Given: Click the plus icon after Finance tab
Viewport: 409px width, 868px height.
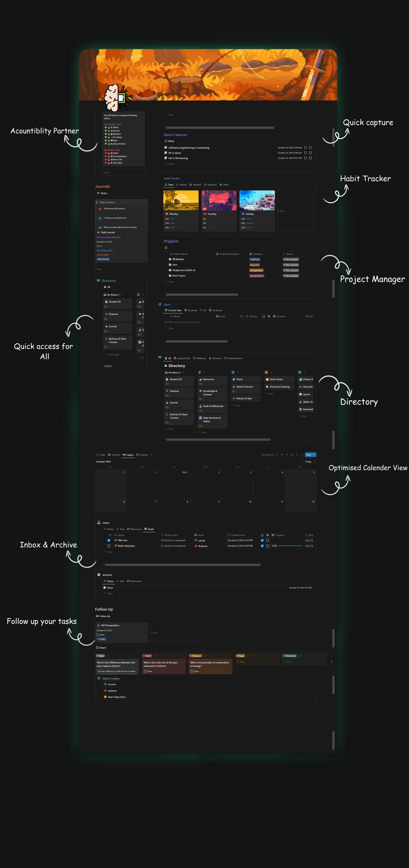Looking at the screenshot, I should tap(151, 455).
